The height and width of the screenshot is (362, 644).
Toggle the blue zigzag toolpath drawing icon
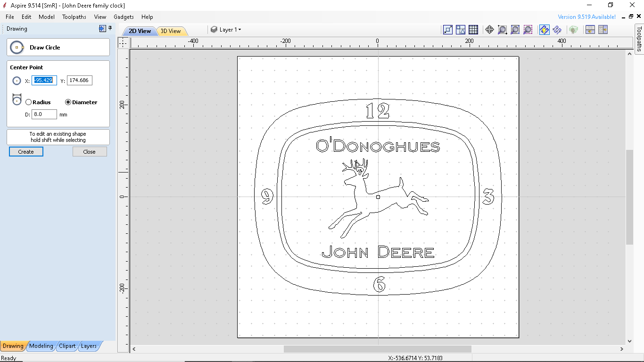[x=557, y=30]
